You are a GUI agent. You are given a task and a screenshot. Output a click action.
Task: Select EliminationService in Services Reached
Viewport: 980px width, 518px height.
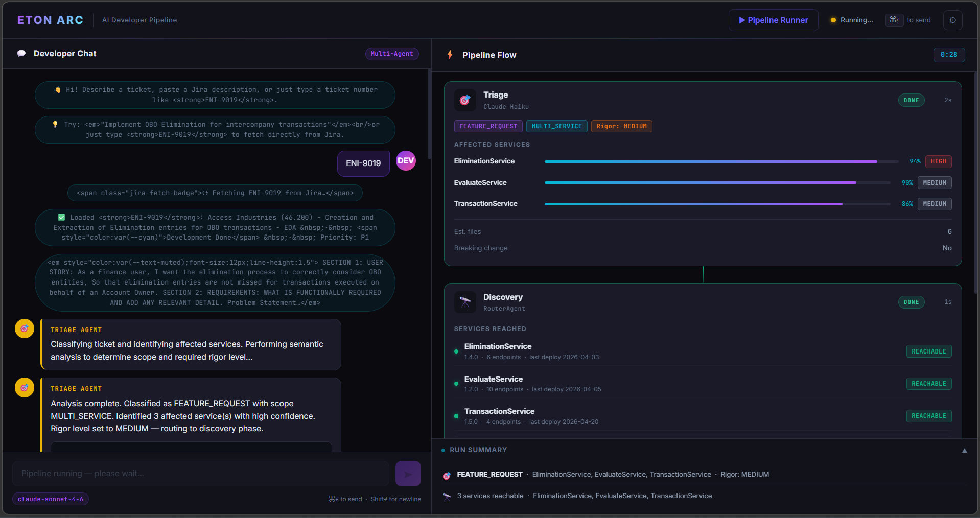(703, 351)
